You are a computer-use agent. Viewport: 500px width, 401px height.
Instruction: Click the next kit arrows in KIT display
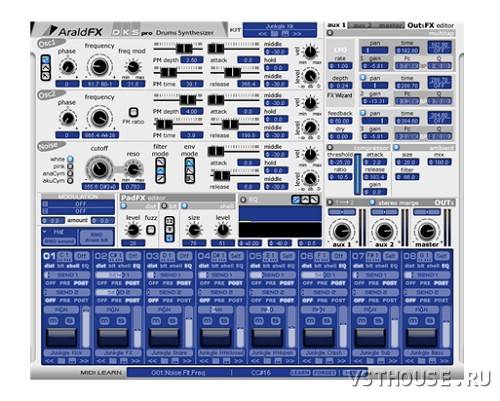[x=297, y=33]
